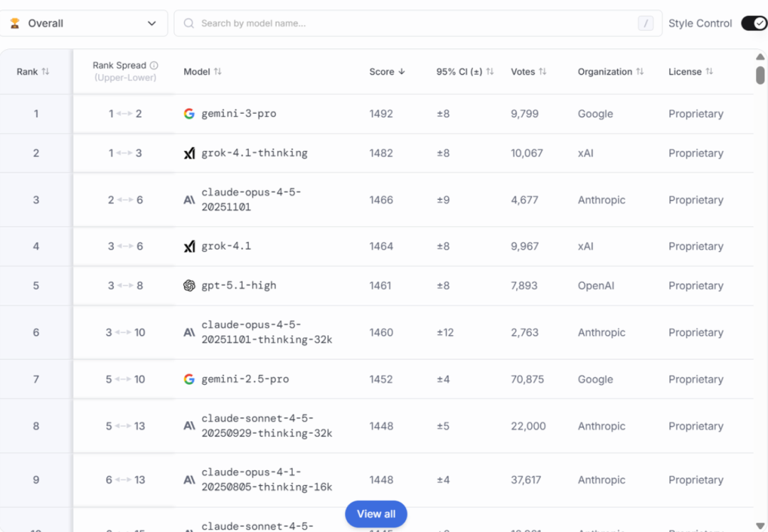Screen dimensions: 768x532
Task: Open the Overall category dropdown
Action: pyautogui.click(x=84, y=23)
